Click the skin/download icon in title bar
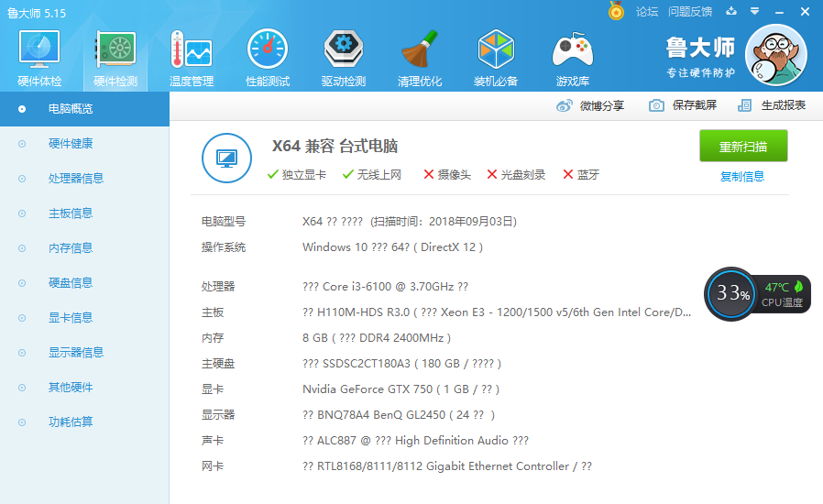The height and width of the screenshot is (504, 823). tap(731, 11)
